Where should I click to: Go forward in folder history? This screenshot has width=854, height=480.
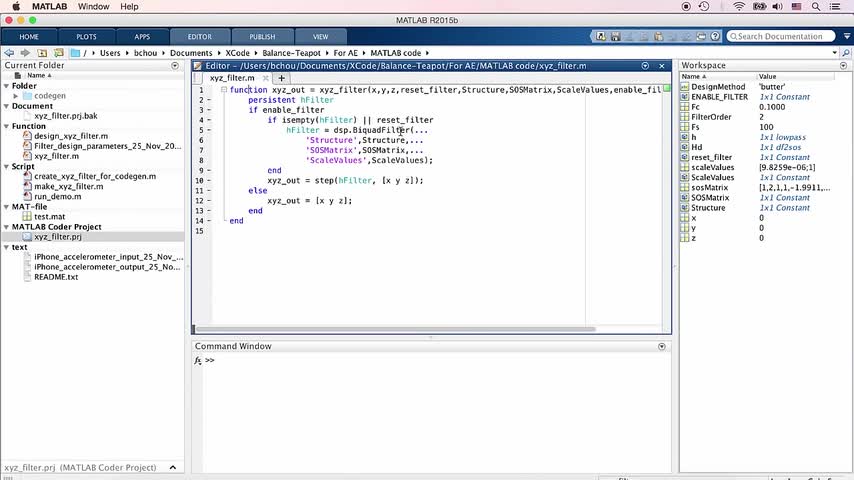coord(25,53)
